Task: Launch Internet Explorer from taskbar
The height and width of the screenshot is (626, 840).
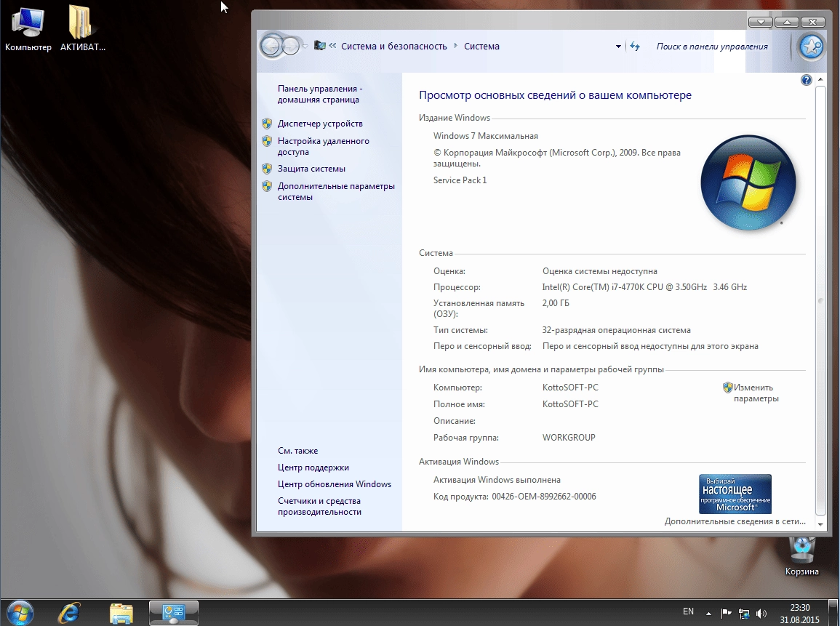Action: 68,614
